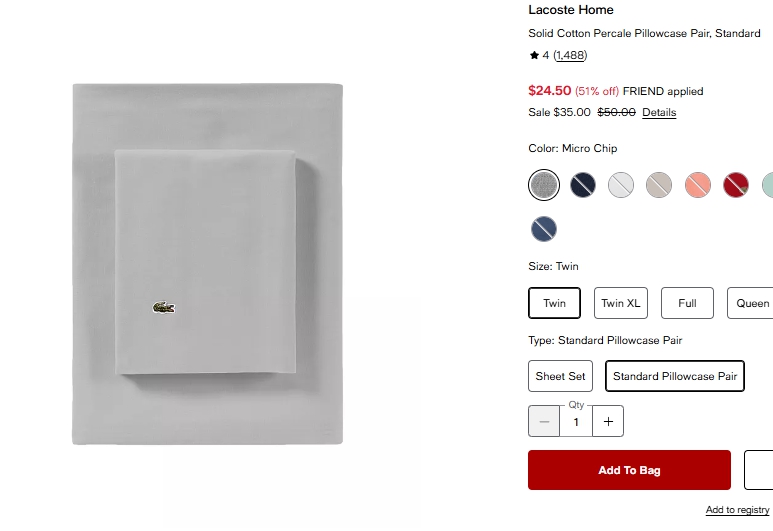Pick the dark red color swatch

pos(736,185)
